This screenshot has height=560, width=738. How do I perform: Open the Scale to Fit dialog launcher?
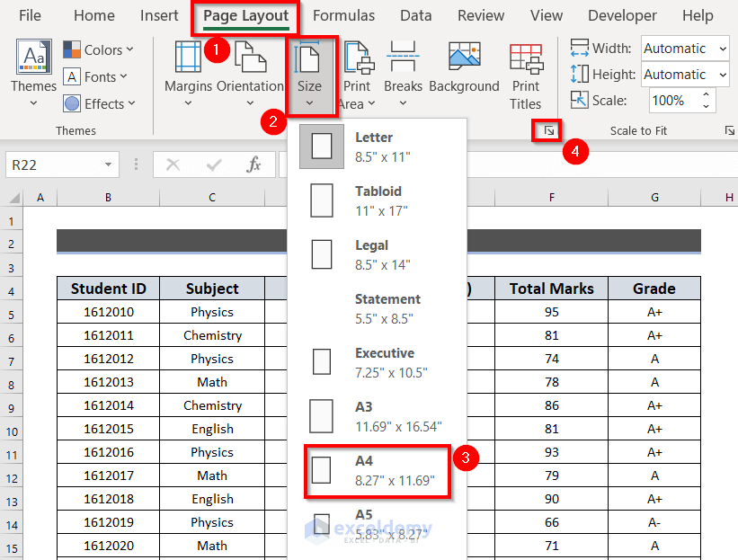click(x=730, y=131)
